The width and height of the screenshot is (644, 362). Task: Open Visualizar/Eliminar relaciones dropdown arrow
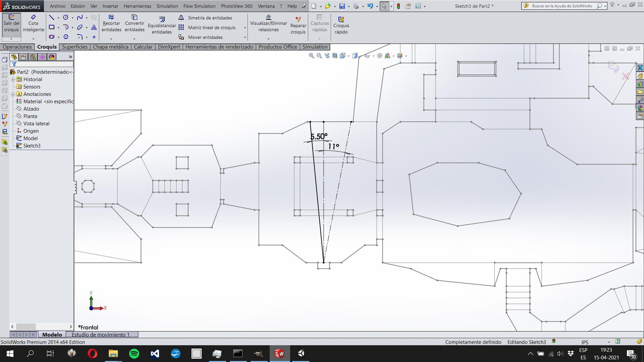tap(268, 39)
